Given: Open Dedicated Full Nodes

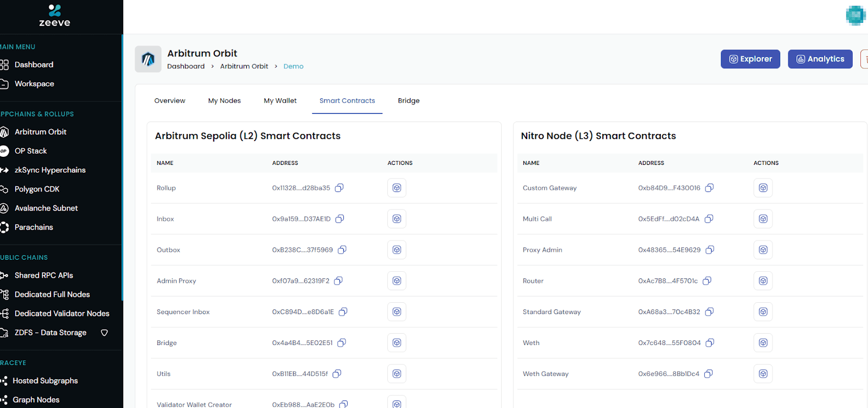Looking at the screenshot, I should (52, 294).
